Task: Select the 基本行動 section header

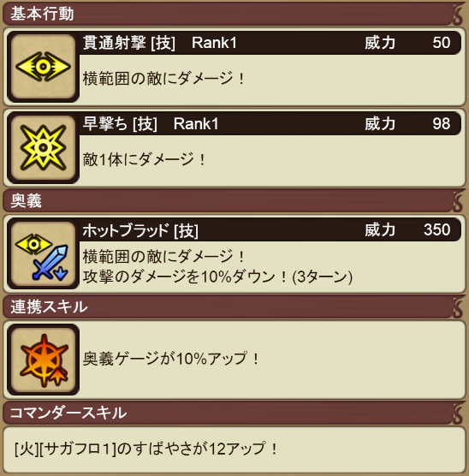Action: (x=234, y=14)
